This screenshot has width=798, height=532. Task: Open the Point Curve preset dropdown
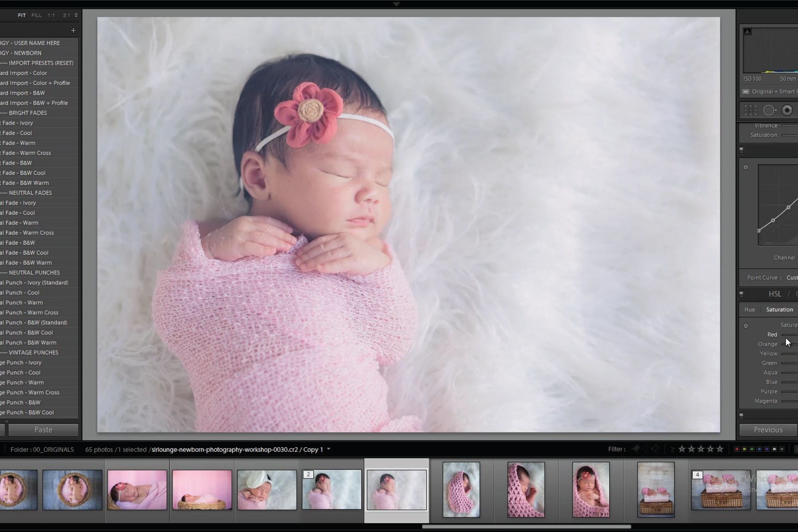(x=792, y=278)
